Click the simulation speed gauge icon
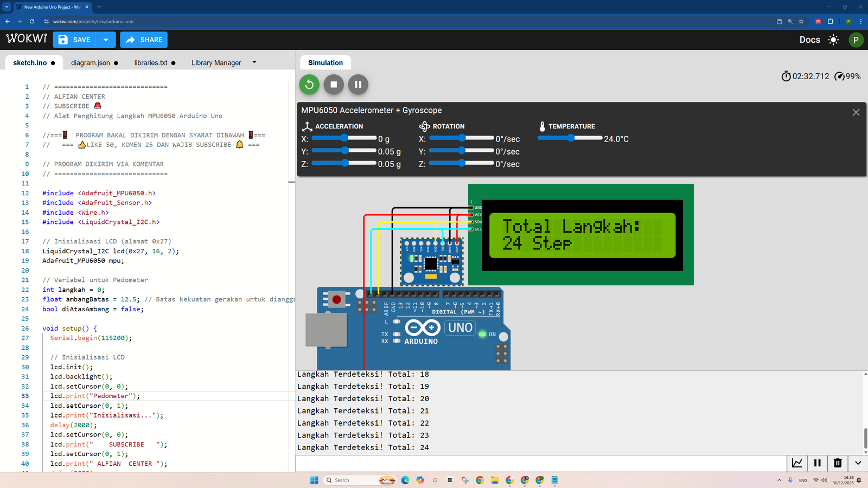The image size is (868, 488). [x=839, y=76]
